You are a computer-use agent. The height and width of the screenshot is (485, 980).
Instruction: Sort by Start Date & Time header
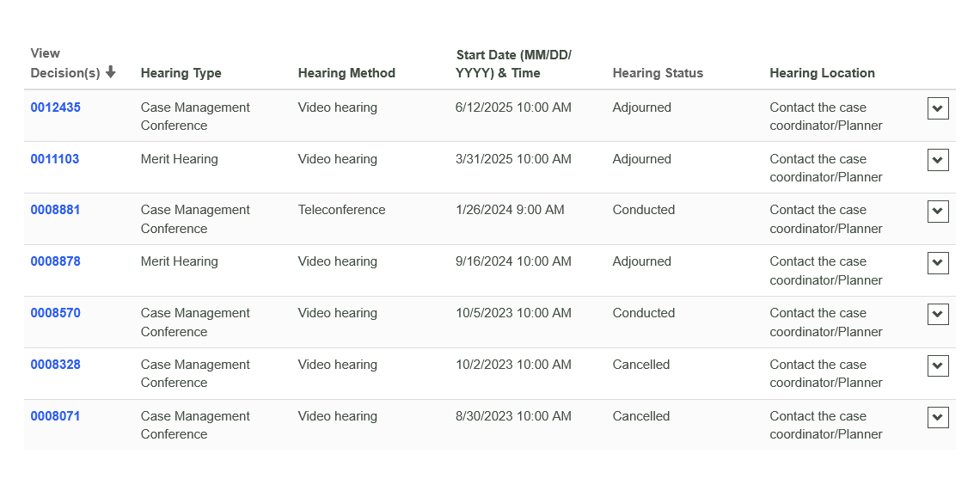[x=513, y=64]
